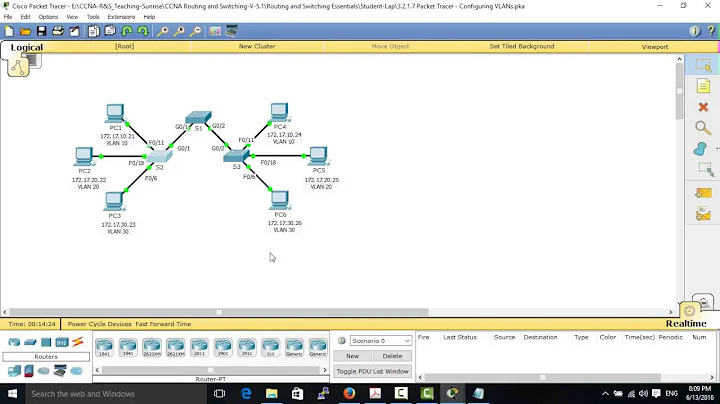The width and height of the screenshot is (720, 404).
Task: Select the Routers device category icon
Action: click(x=14, y=342)
